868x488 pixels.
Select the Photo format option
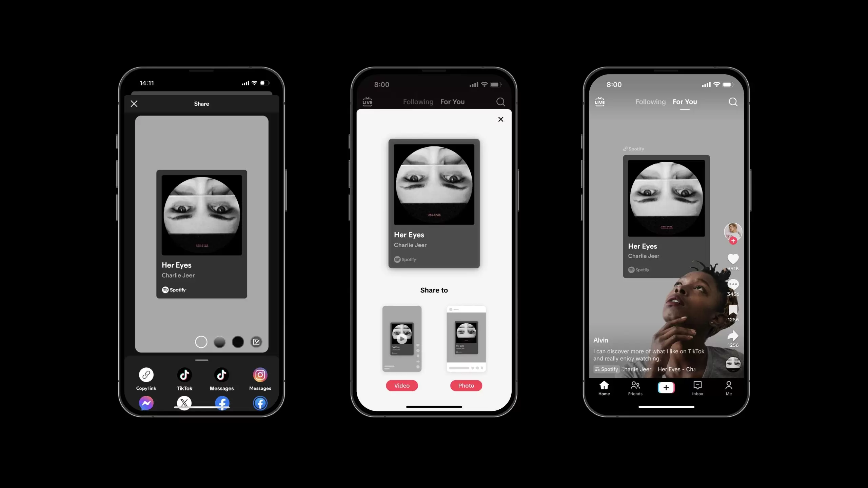tap(466, 386)
